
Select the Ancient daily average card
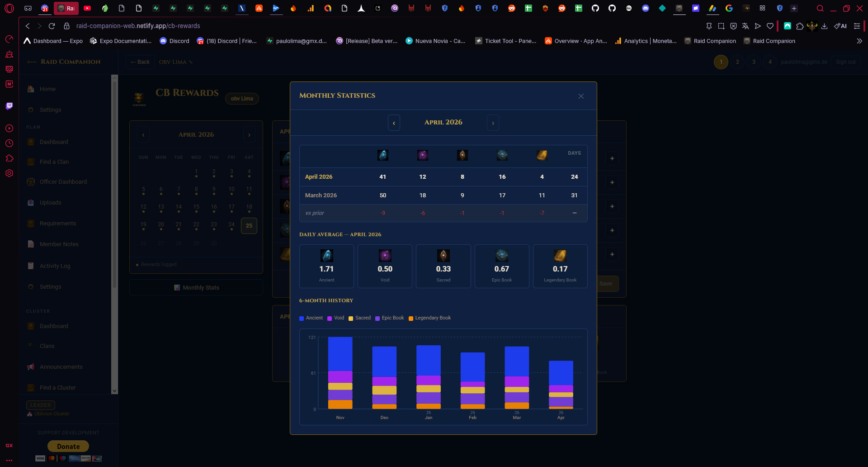pyautogui.click(x=326, y=266)
